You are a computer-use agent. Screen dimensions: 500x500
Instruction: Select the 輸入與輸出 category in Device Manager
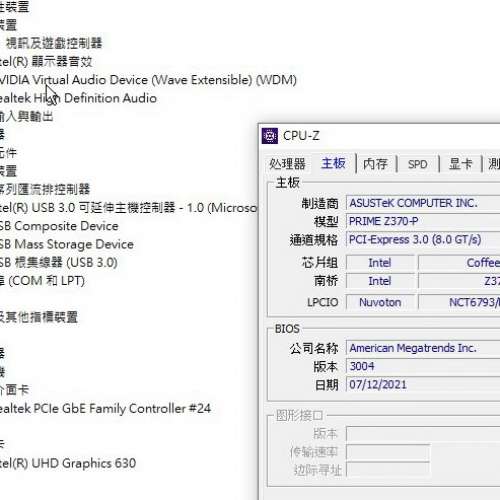click(27, 116)
